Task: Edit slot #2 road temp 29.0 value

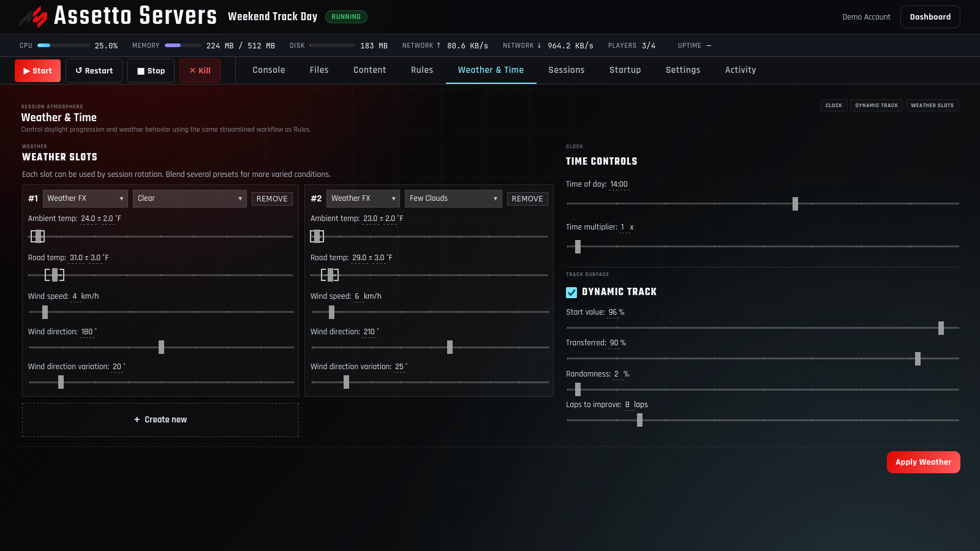Action: coord(359,258)
